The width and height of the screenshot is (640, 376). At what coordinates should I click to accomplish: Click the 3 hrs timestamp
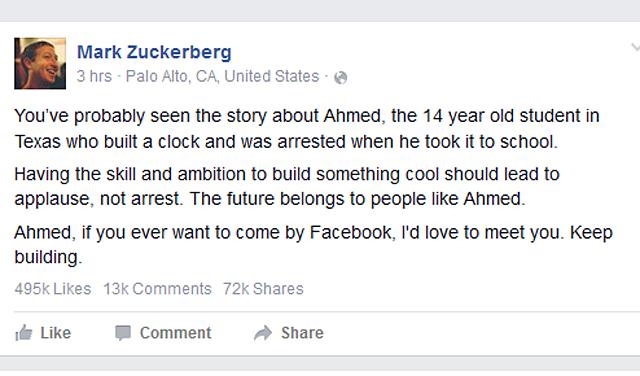pos(94,76)
